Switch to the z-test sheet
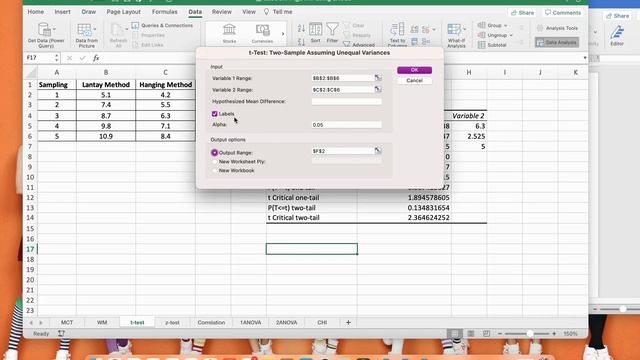Viewport: 640px width, 360px height. tap(172, 322)
